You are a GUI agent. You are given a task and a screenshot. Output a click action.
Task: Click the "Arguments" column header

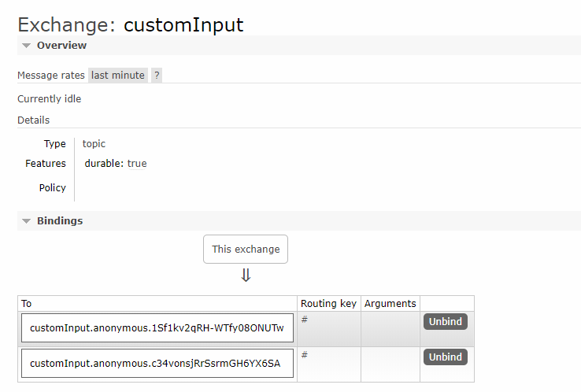[390, 304]
